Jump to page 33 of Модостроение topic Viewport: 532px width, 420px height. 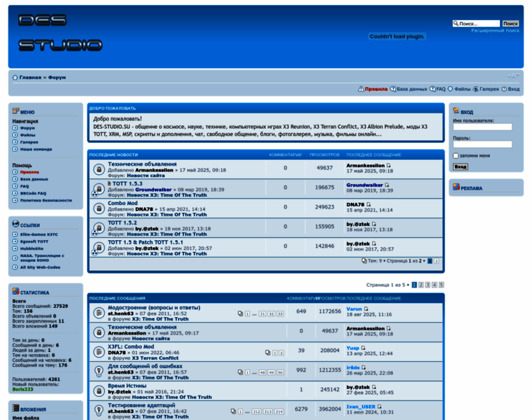280,314
